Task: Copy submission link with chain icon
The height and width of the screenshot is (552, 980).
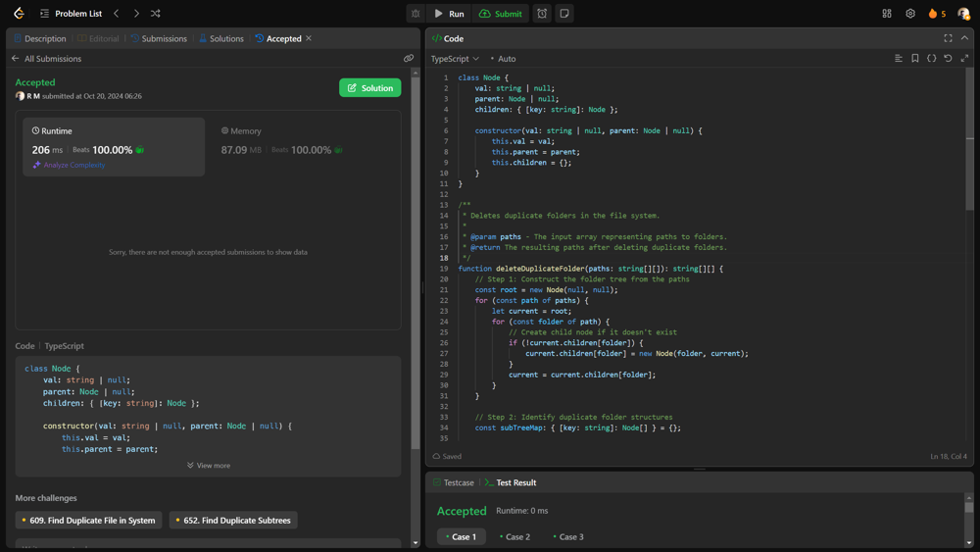Action: [409, 59]
